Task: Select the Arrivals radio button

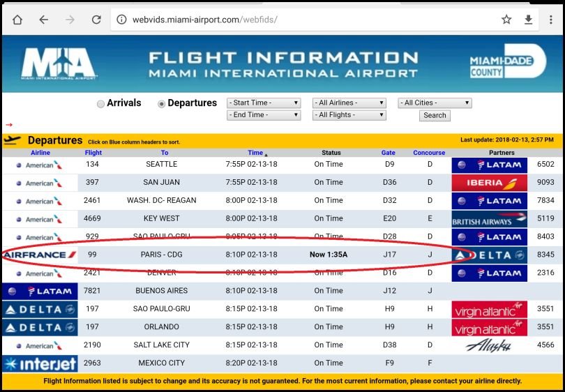Action: (100, 104)
